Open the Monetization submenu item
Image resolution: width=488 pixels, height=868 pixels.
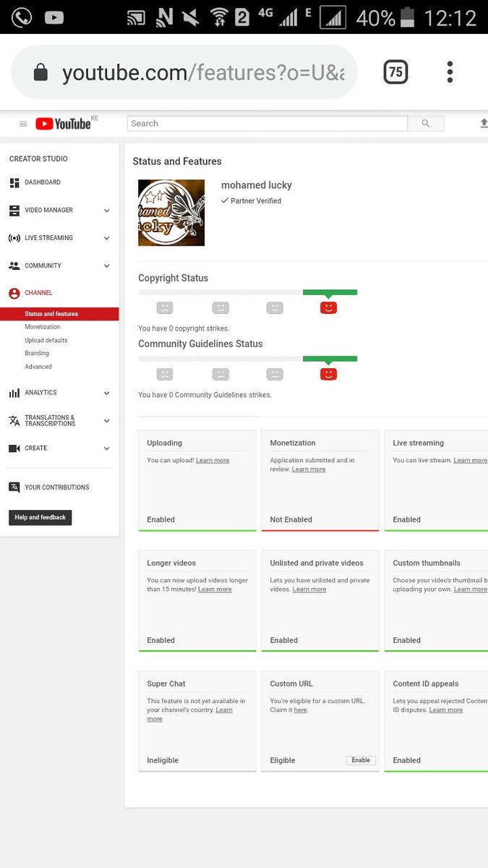(x=43, y=327)
